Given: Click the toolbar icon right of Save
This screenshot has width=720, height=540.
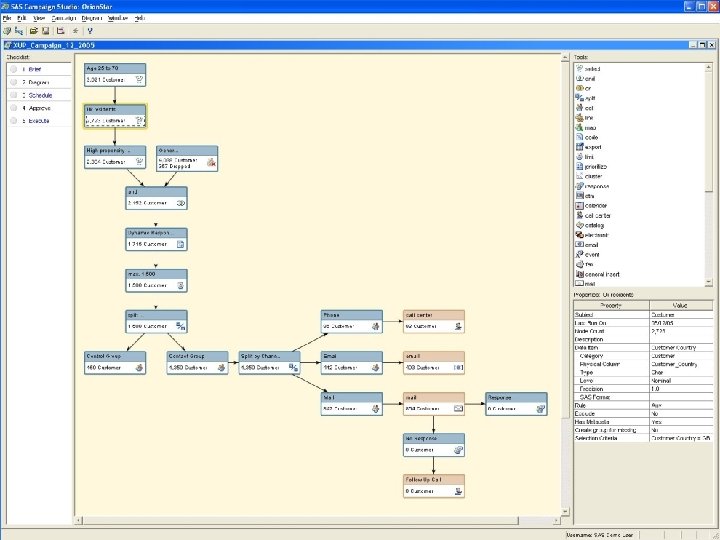Looking at the screenshot, I should [x=60, y=31].
